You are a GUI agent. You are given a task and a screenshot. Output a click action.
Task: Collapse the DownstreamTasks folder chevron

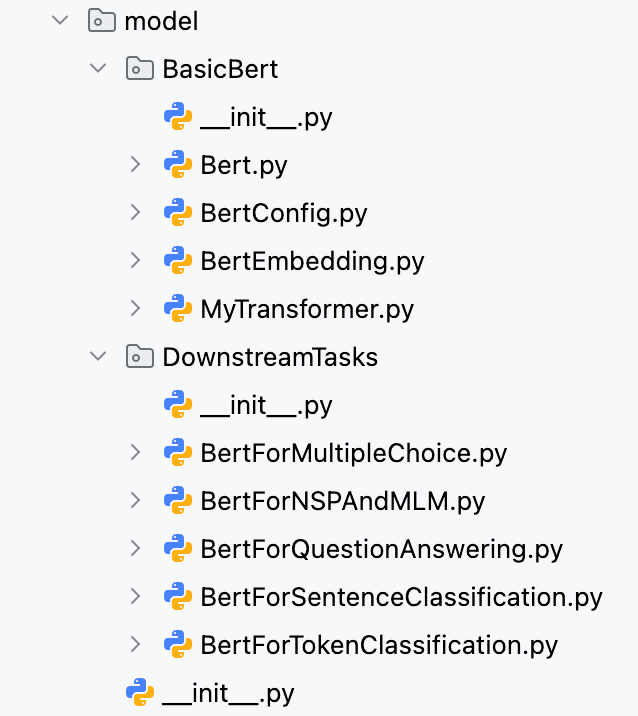[x=98, y=356]
